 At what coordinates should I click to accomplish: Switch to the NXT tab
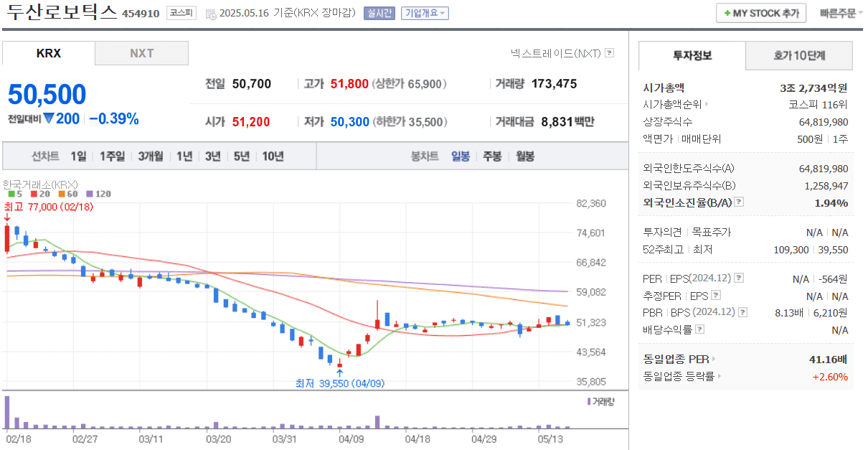coord(141,53)
